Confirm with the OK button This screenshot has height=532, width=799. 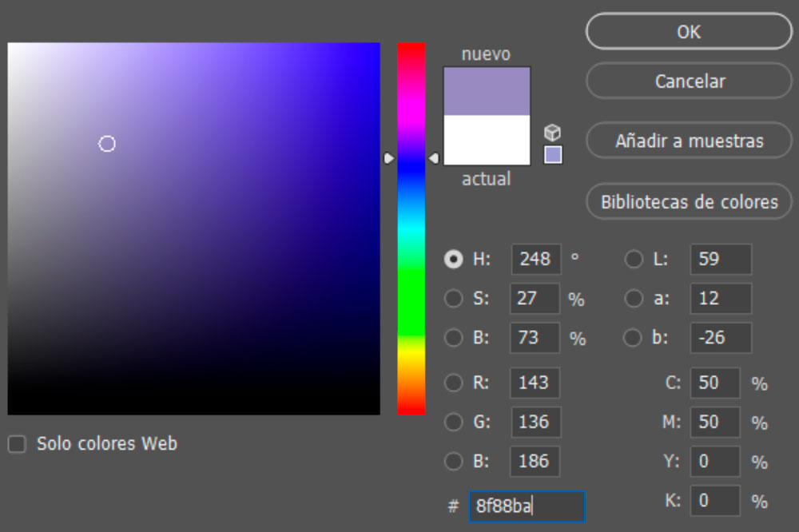click(689, 32)
